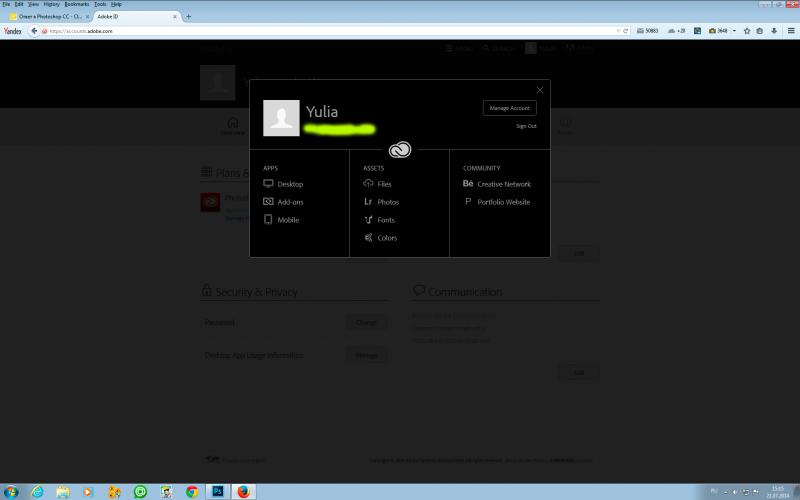Open the File menu in Firefox

(x=6, y=4)
